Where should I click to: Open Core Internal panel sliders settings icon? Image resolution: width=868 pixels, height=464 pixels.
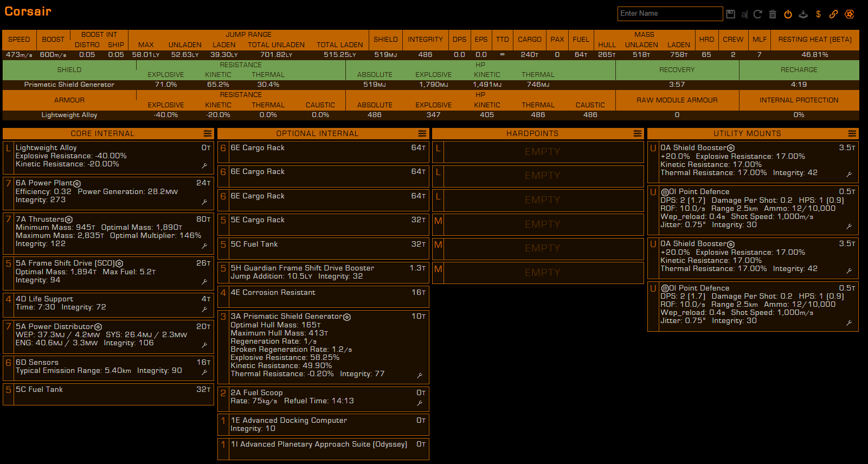click(208, 133)
